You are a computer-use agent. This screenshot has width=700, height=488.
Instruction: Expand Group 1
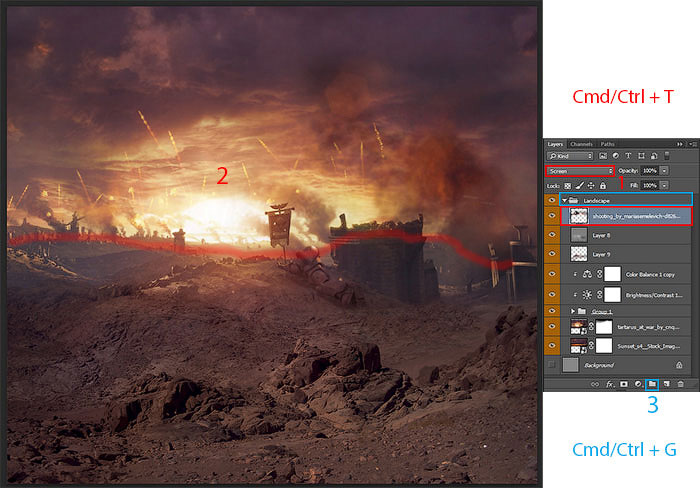(x=573, y=311)
